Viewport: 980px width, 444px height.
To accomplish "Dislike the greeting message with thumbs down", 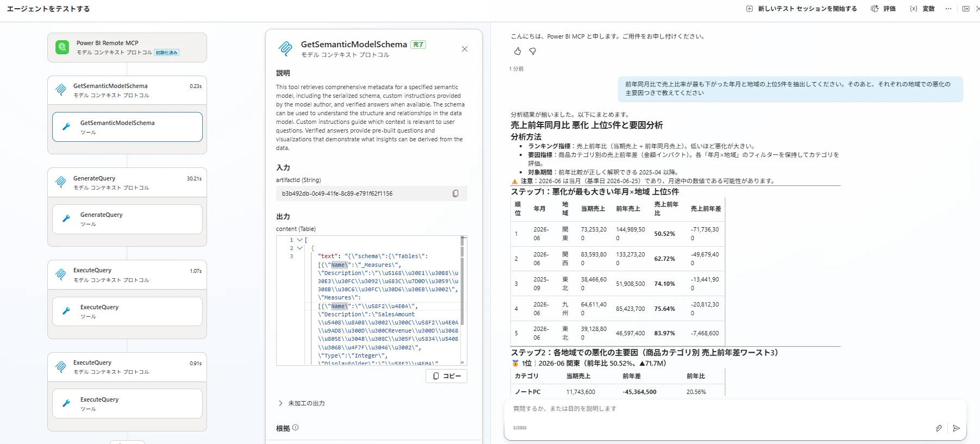I will (533, 51).
